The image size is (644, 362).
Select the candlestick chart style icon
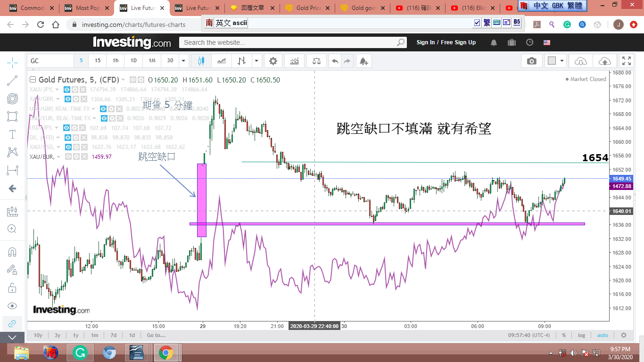click(202, 61)
